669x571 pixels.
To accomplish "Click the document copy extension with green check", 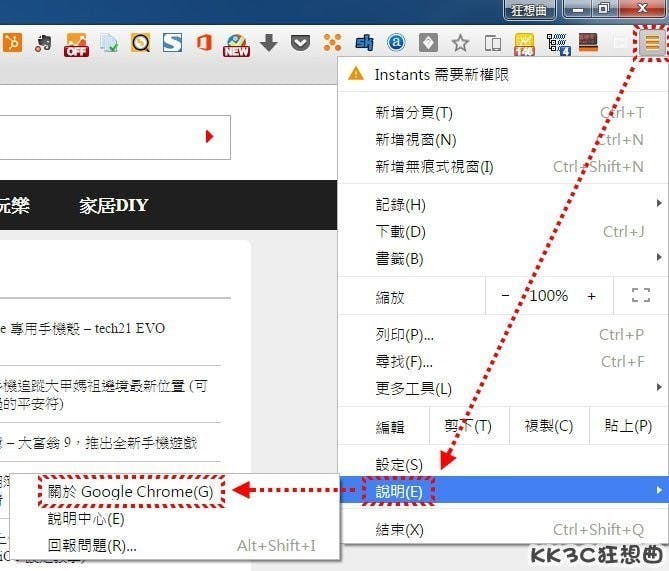I will [109, 43].
